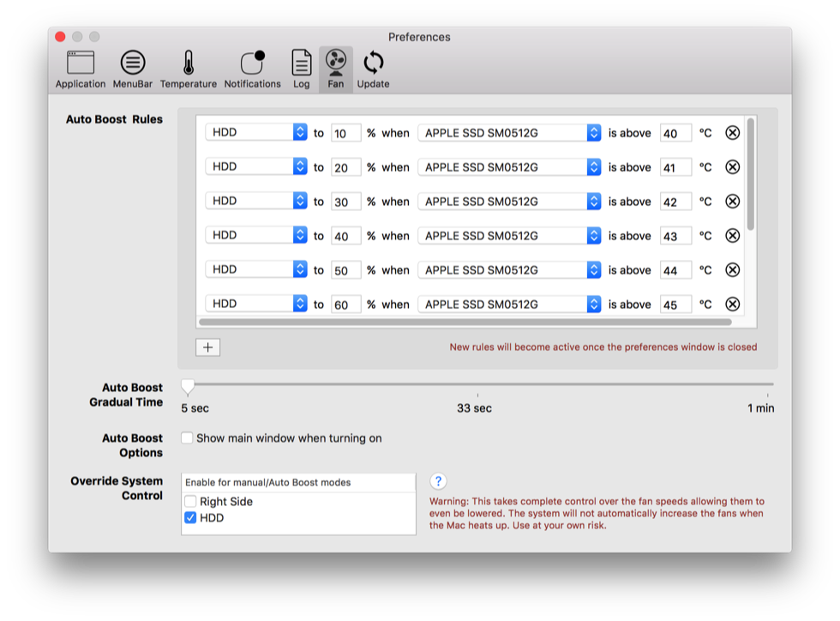Delete the rule with threshold 44 °C
This screenshot has height=621, width=840.
[x=732, y=269]
